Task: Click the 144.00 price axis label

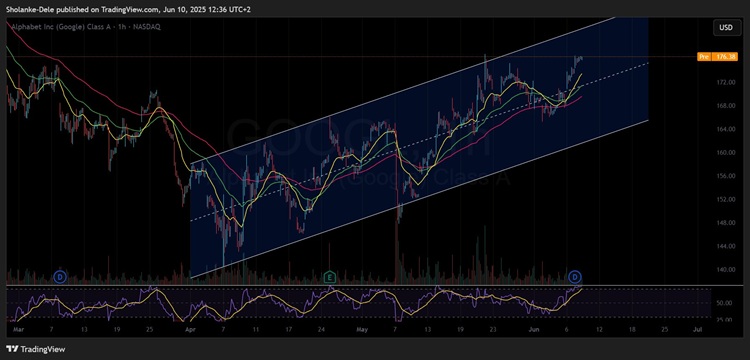Action: [x=727, y=246]
